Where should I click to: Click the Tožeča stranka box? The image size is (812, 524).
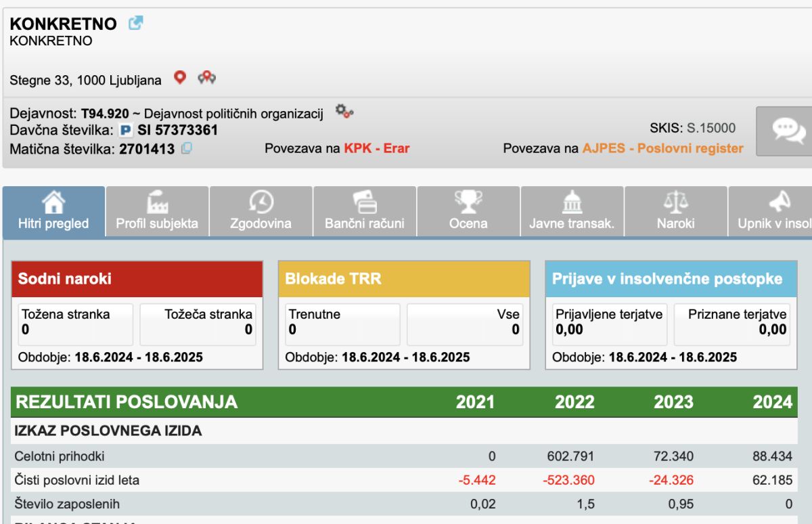[198, 324]
